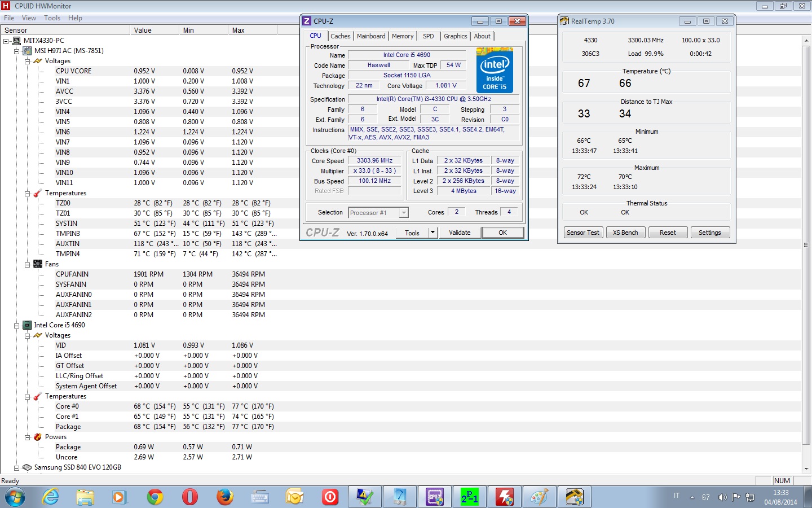Screen dimensions: 812x508
Task: Switch to Memory tab in CPU-Z
Action: coord(403,36)
